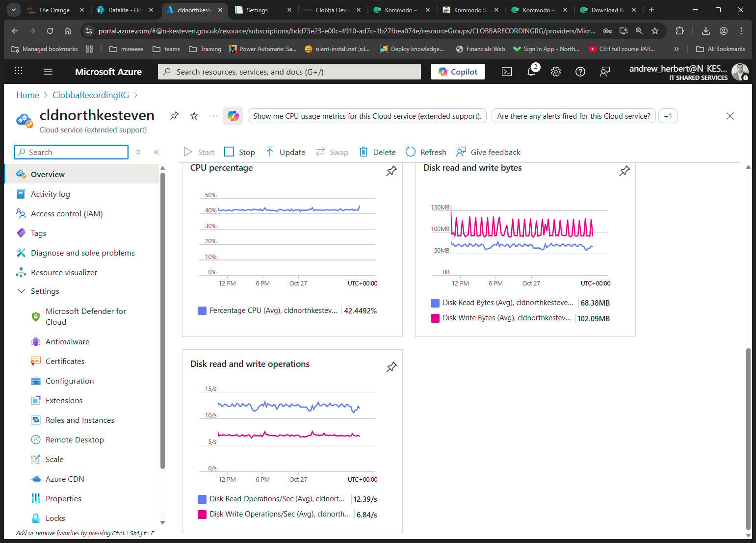
Task: Go to ClobbaRecordingRG breadcrumb
Action: (91, 95)
